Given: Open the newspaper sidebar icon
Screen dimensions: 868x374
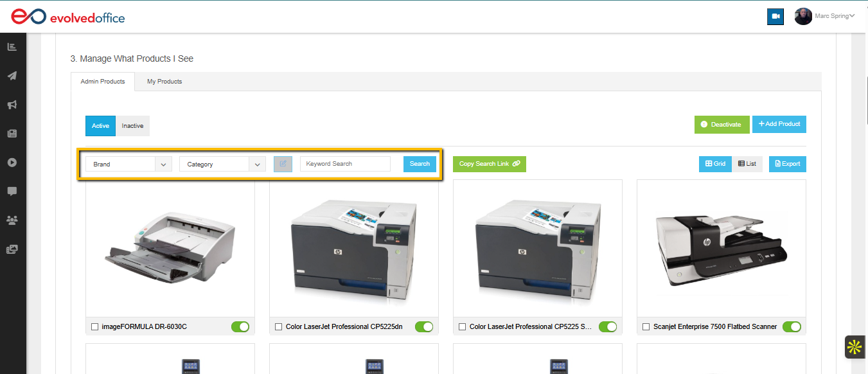Looking at the screenshot, I should point(12,134).
